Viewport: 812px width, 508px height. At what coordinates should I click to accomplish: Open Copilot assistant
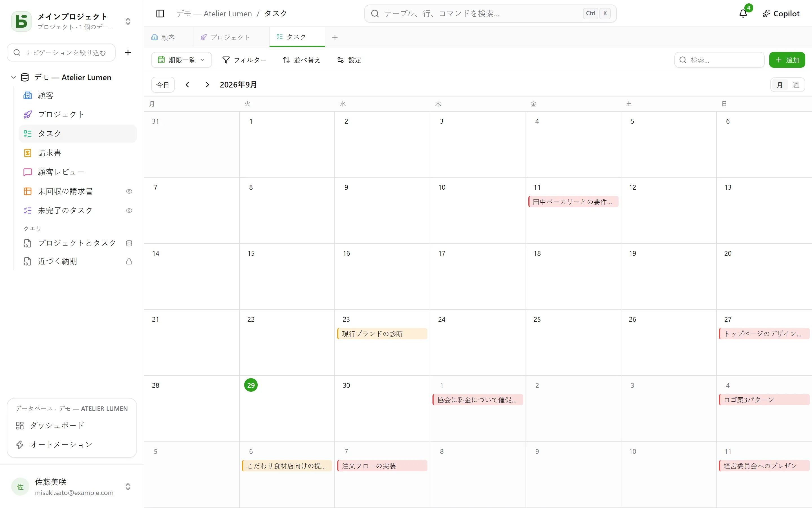click(781, 14)
